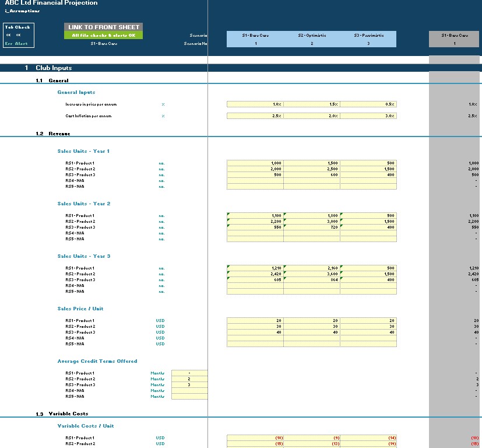Click the Tab Check heading in the header box
The height and width of the screenshot is (448, 482).
[17, 27]
